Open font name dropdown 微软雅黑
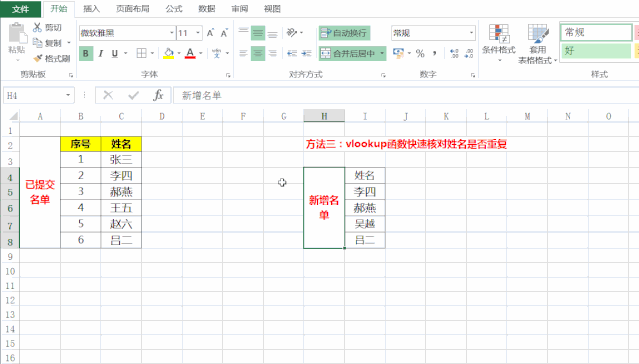Viewport: 639px width, 364px height. 172,33
